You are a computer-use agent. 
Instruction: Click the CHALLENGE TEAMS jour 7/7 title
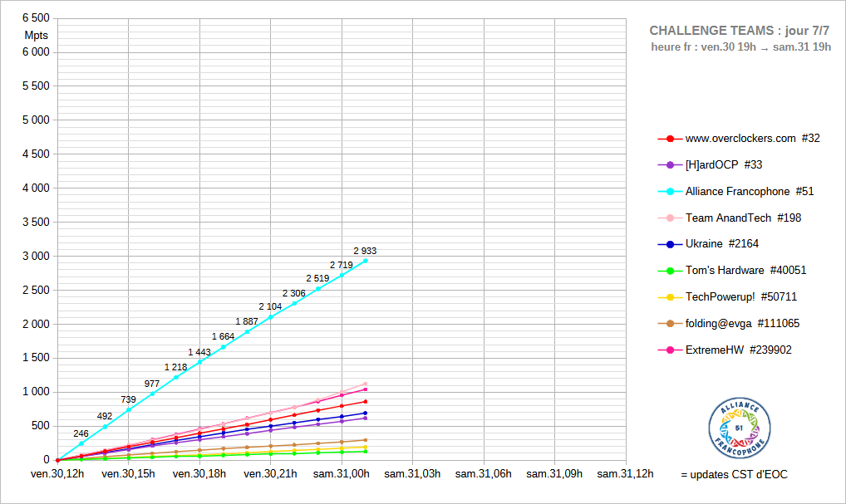coord(740,31)
